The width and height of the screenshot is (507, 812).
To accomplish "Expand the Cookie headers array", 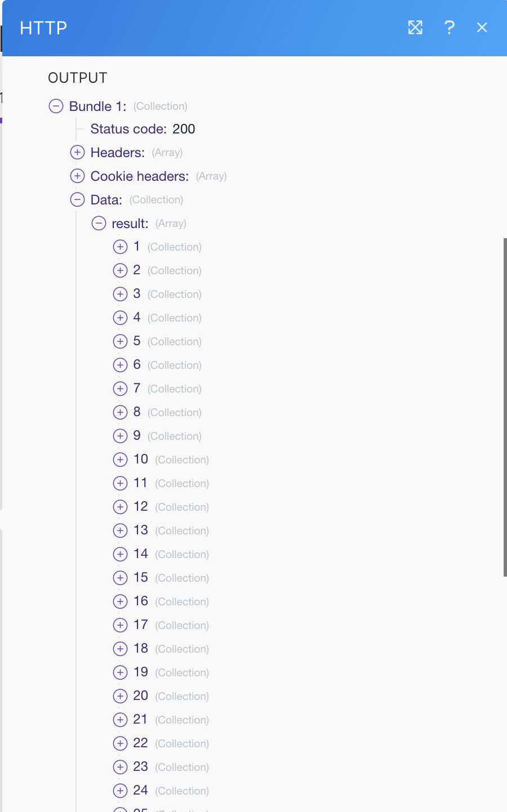I will pyautogui.click(x=77, y=176).
